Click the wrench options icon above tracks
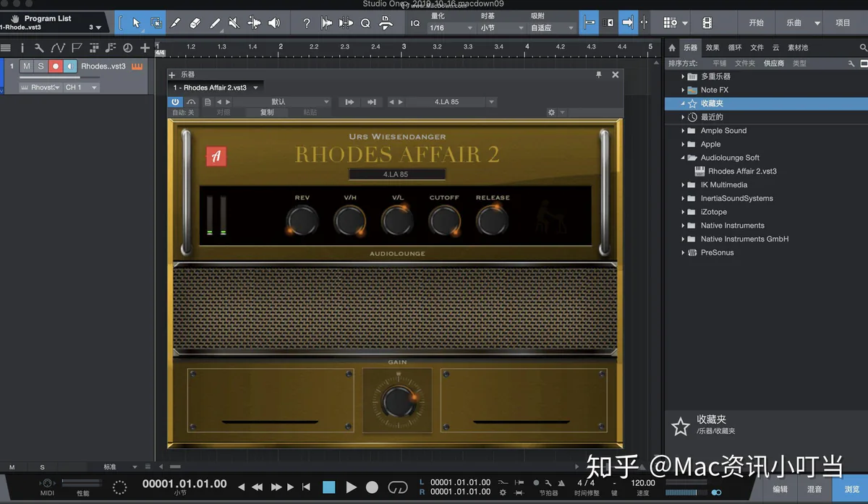The image size is (868, 504). [39, 48]
